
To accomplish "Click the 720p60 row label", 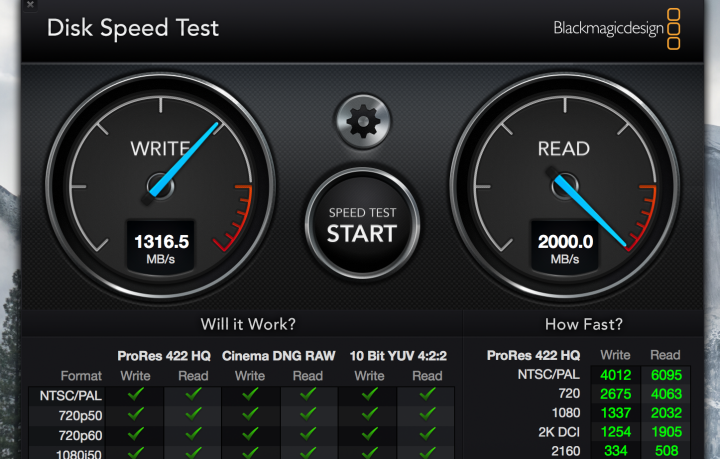I will pyautogui.click(x=80, y=435).
